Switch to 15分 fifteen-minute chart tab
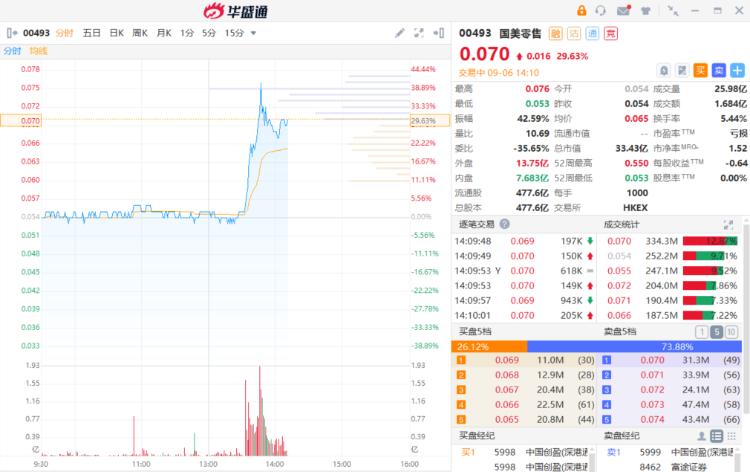Image resolution: width=750 pixels, height=472 pixels. [234, 33]
